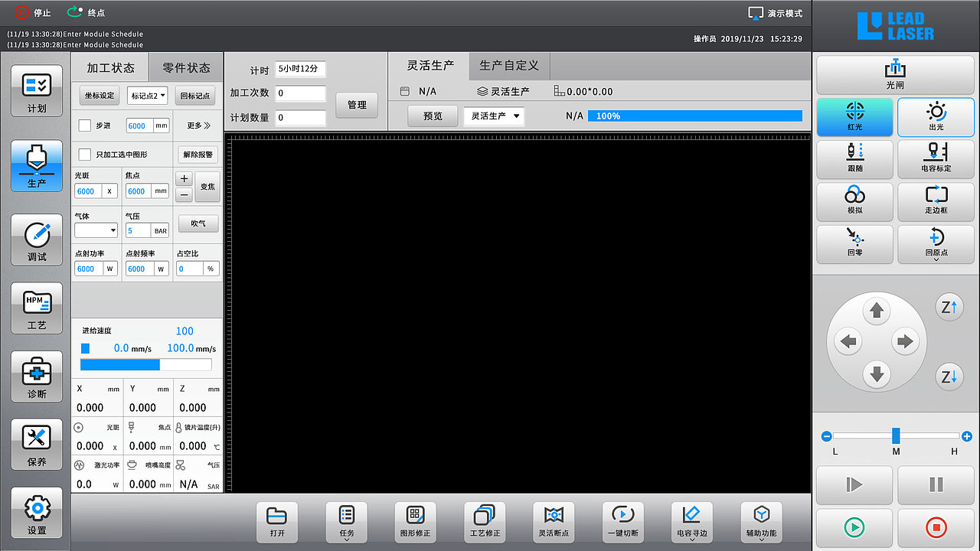
Task: Run the 模拟 simulation function
Action: 854,201
